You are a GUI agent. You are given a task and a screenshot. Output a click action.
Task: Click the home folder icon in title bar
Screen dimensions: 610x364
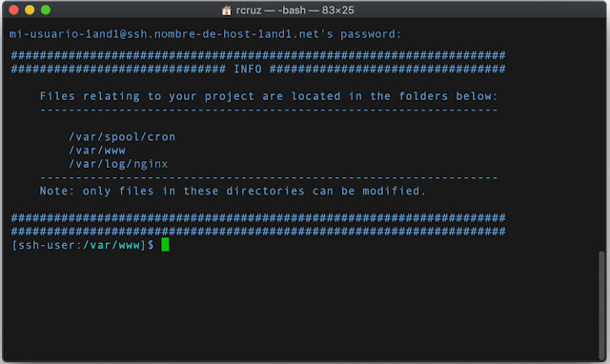[226, 10]
